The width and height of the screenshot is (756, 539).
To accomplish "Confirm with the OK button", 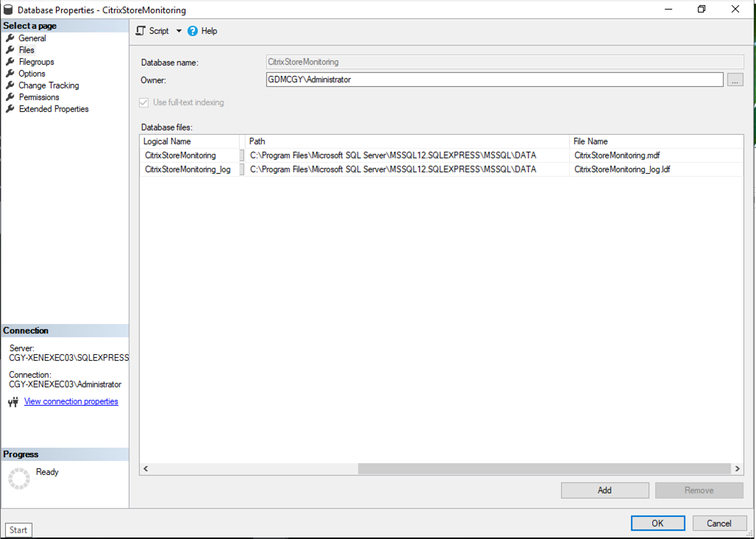I will click(657, 523).
